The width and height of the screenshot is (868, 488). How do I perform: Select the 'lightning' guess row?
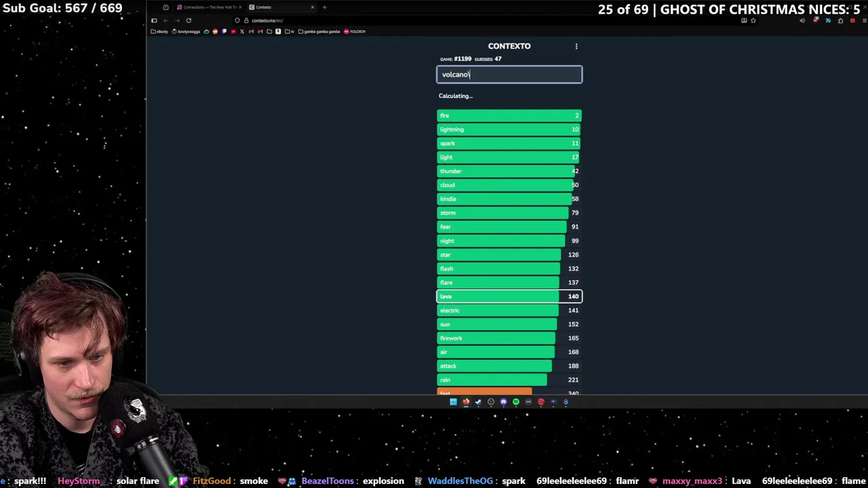509,129
